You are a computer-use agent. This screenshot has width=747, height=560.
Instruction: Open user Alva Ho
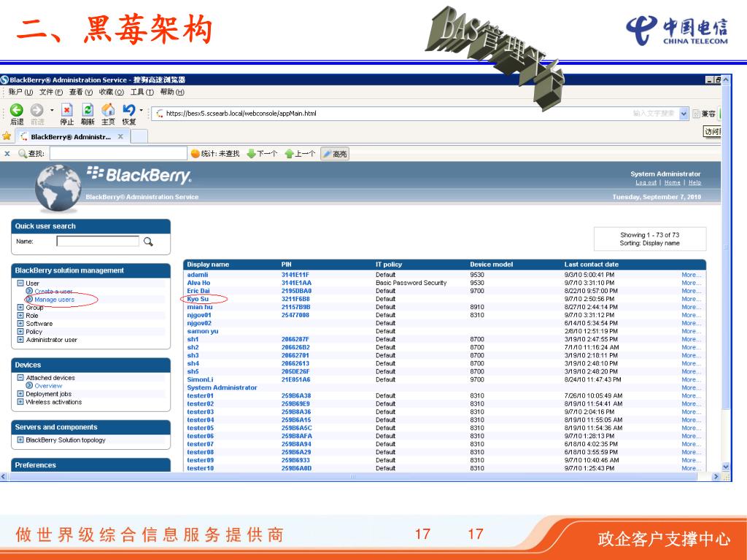coord(198,283)
